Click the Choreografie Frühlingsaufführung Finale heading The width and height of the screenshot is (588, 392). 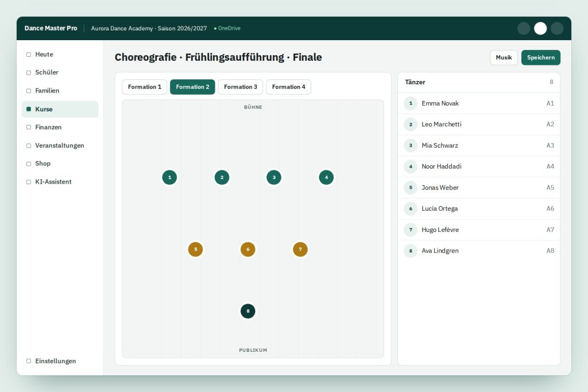(x=218, y=57)
